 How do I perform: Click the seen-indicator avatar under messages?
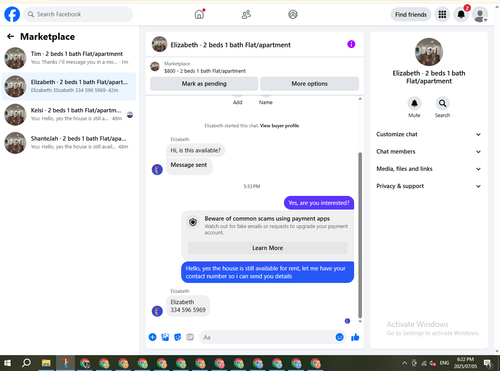tap(347, 321)
